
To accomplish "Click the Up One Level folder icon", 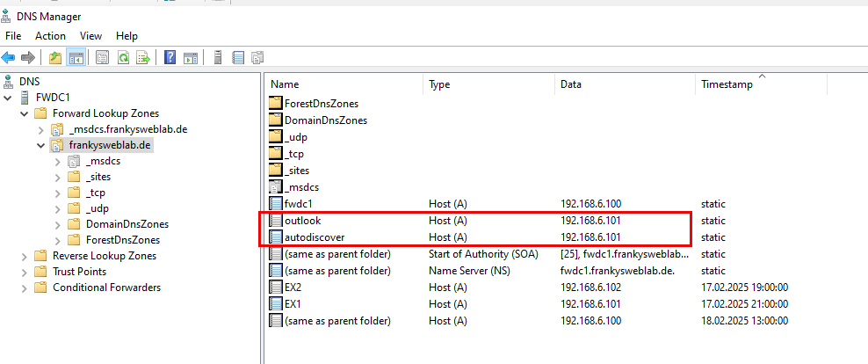I will click(54, 57).
